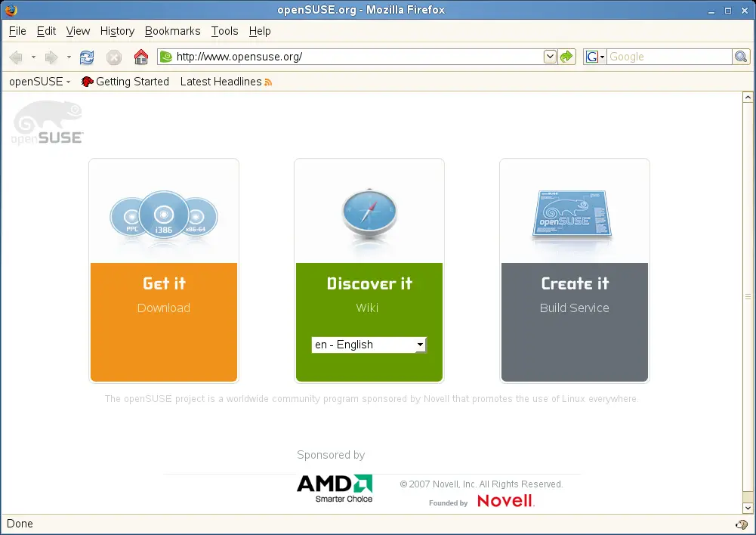Click the install discs image
Viewport: 756px width, 535px height.
(164, 214)
